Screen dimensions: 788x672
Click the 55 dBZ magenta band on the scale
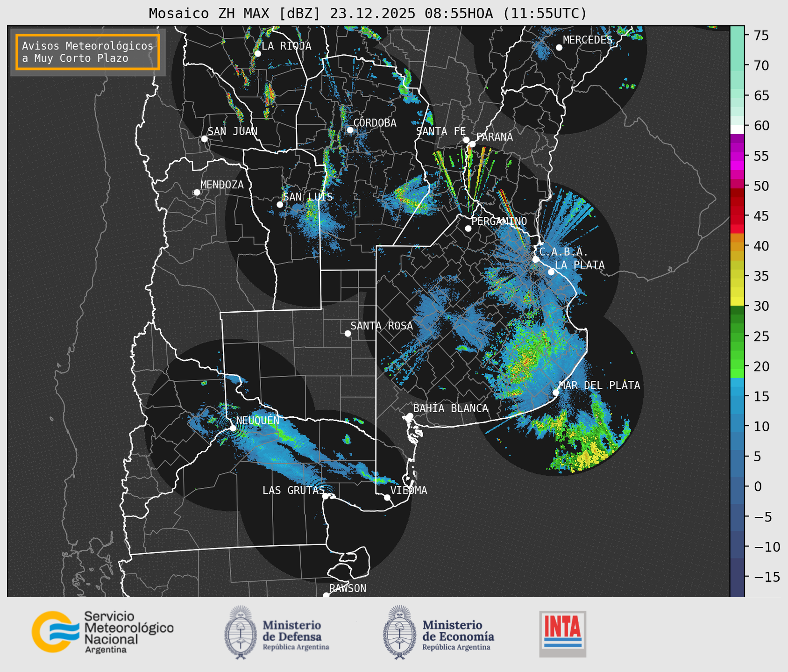click(737, 156)
